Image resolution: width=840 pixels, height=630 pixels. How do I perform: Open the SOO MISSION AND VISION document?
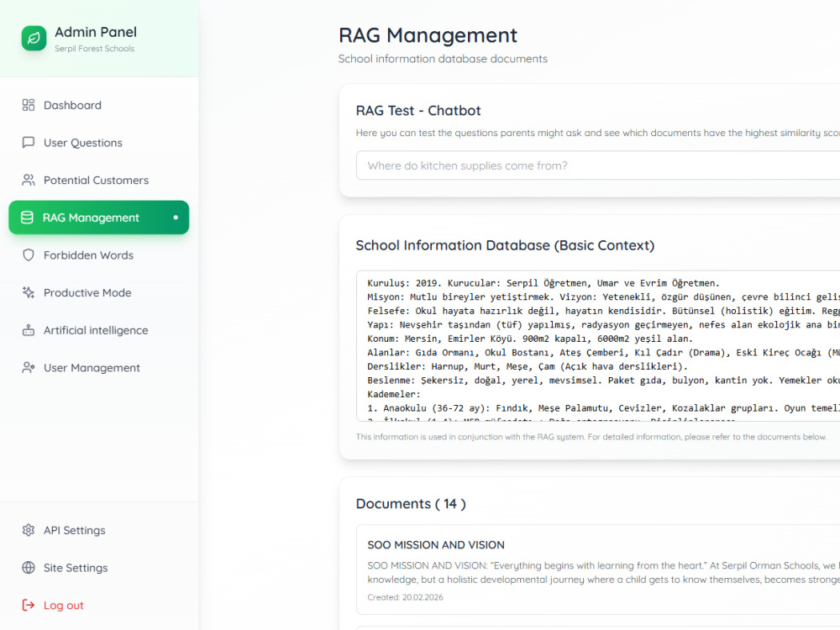pyautogui.click(x=598, y=570)
